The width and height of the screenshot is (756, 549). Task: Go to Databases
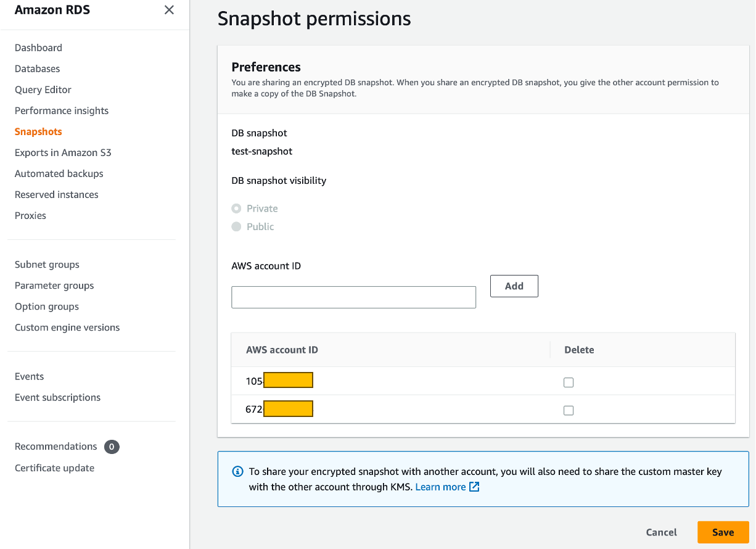[37, 68]
